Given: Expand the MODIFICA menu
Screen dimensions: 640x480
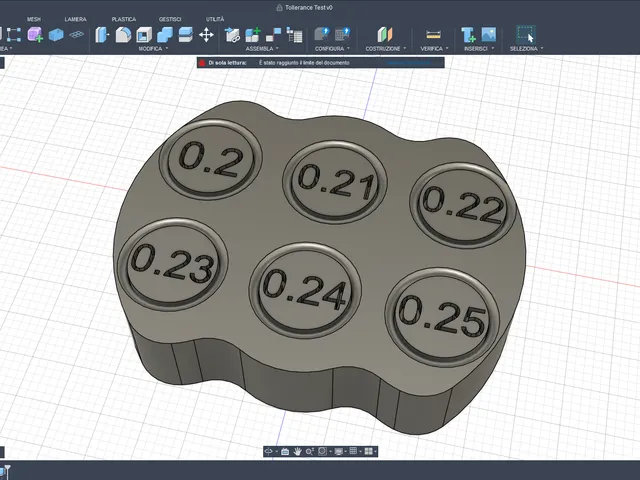Looking at the screenshot, I should click(x=153, y=49).
